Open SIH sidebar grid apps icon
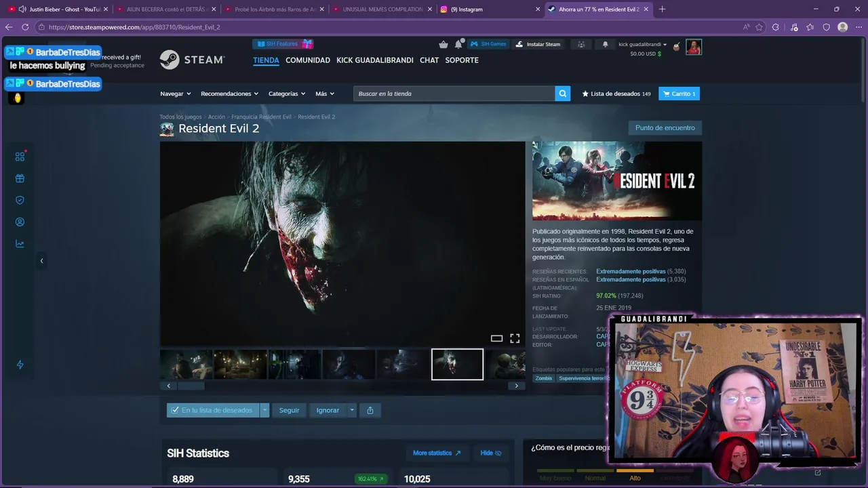The height and width of the screenshot is (488, 868). 20,157
